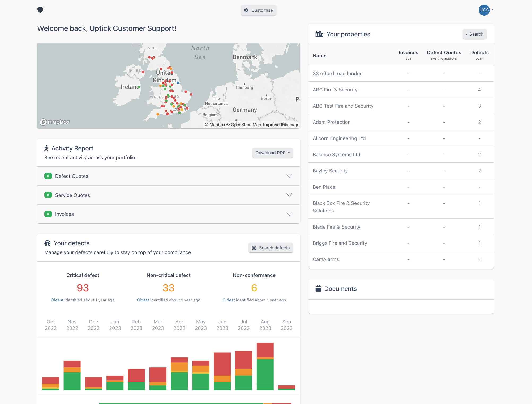The width and height of the screenshot is (532, 404).
Task: Click the orange map marker in Cornwall
Action: (158, 114)
